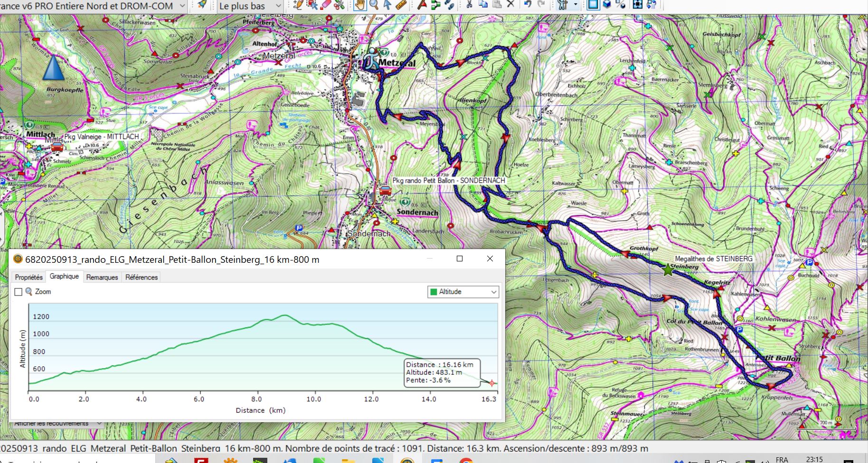Switch to the Remarques tab
This screenshot has width=868, height=463.
click(102, 277)
